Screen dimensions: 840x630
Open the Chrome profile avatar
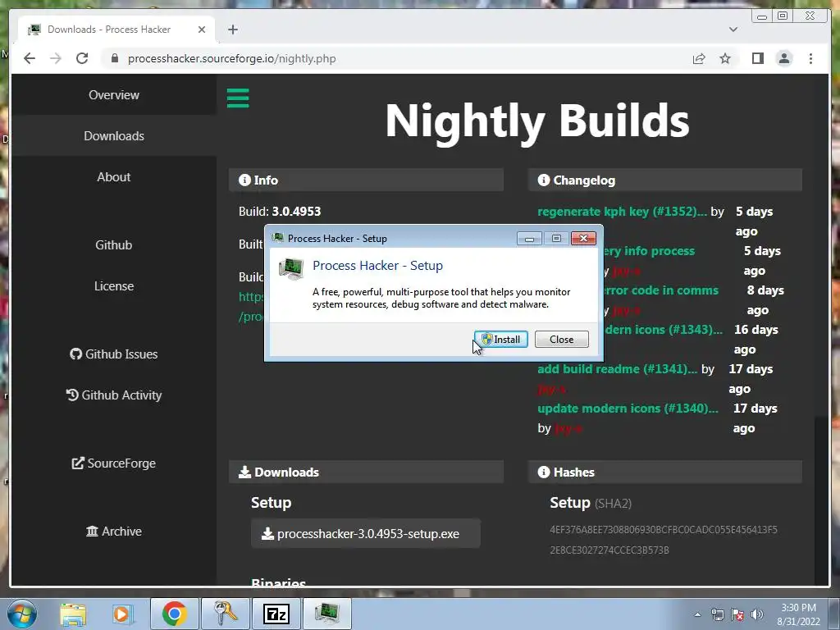pos(783,58)
